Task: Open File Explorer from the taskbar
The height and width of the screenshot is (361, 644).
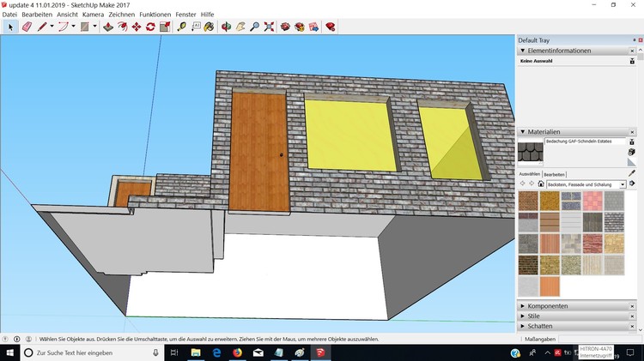Action: click(x=196, y=352)
